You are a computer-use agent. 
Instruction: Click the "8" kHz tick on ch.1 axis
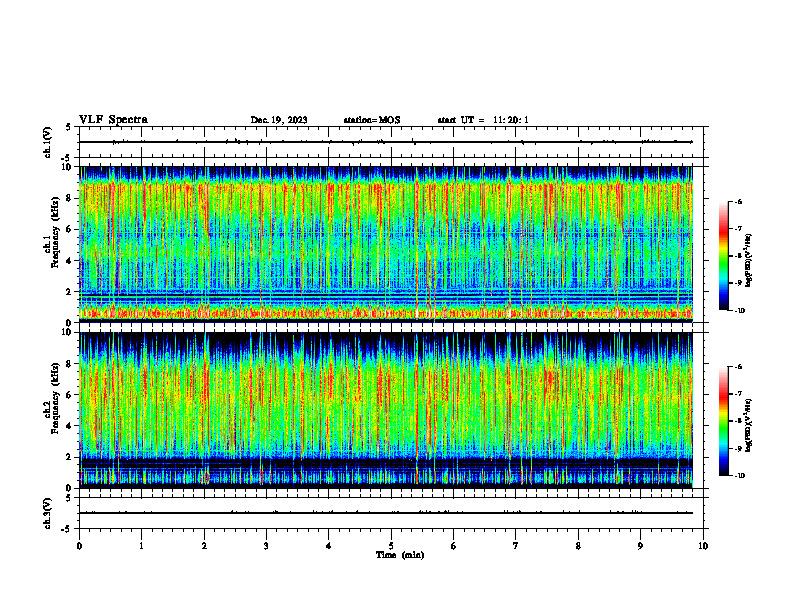pos(69,198)
